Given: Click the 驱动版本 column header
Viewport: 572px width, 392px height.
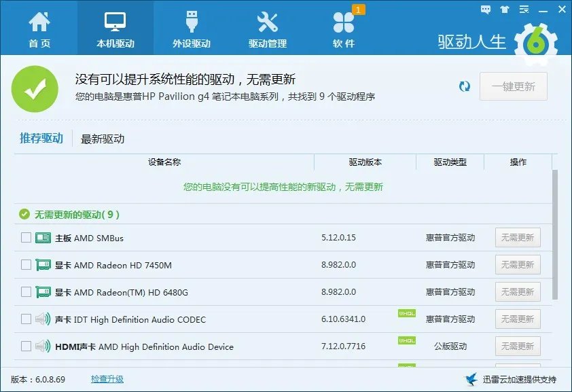Looking at the screenshot, I should (x=365, y=162).
